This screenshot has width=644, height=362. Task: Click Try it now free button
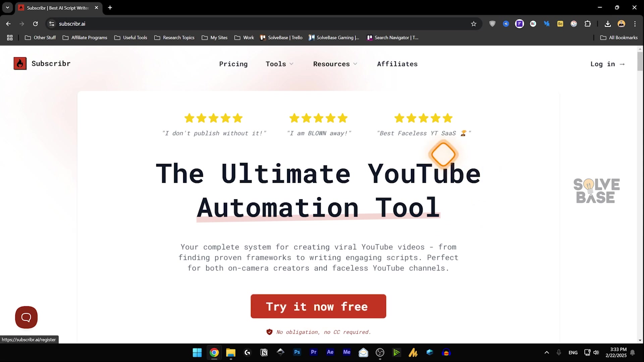coord(318,306)
